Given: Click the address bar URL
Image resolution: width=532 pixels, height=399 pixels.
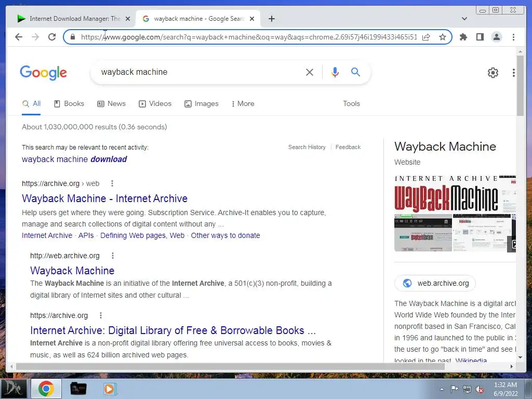Looking at the screenshot, I should [x=249, y=37].
